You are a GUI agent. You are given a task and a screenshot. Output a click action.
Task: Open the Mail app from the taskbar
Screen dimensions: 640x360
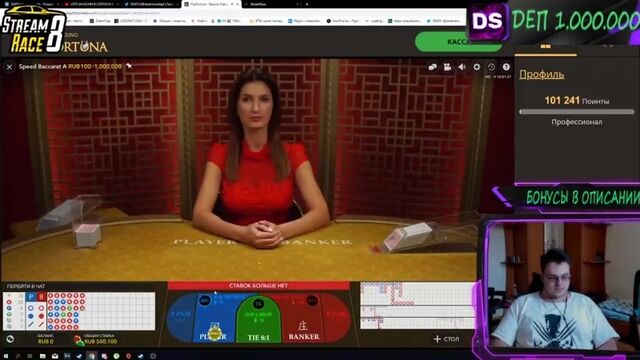pos(55,356)
